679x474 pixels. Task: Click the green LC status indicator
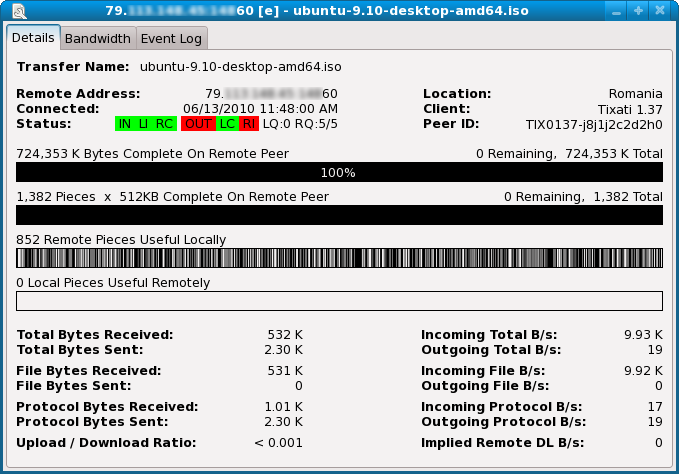pos(227,124)
